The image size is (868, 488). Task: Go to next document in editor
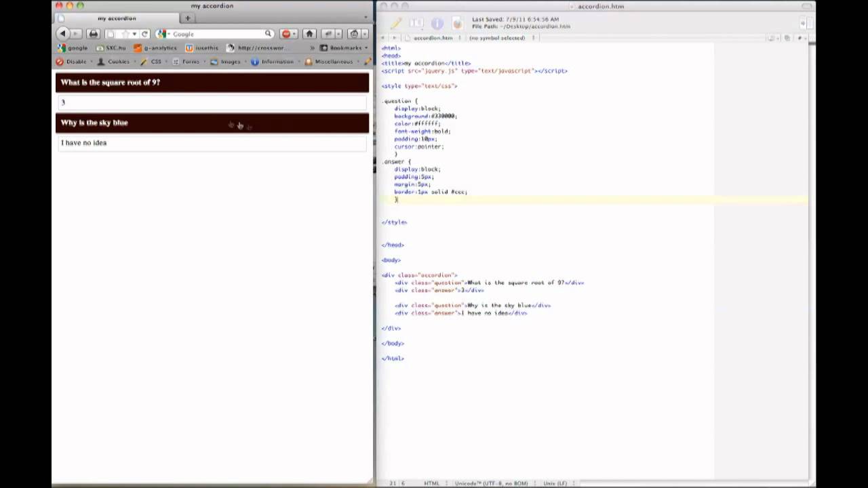click(394, 38)
